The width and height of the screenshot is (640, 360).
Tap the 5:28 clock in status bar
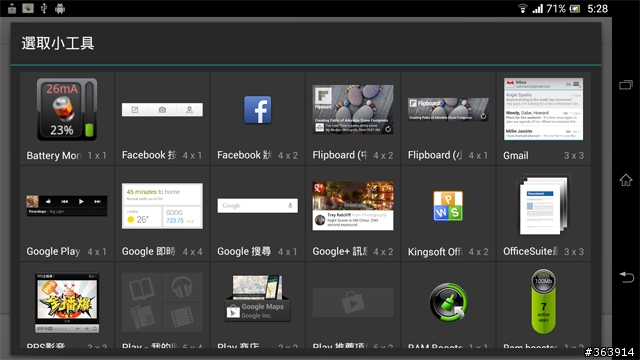point(598,9)
